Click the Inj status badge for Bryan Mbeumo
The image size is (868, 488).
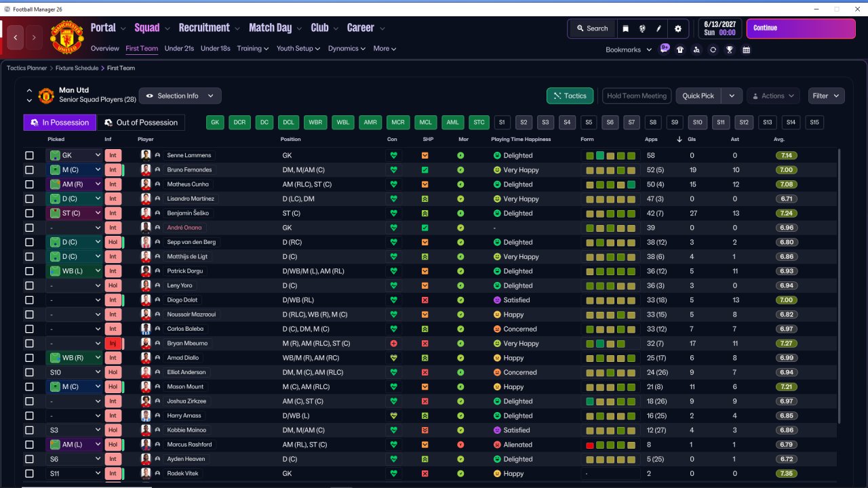tap(113, 344)
